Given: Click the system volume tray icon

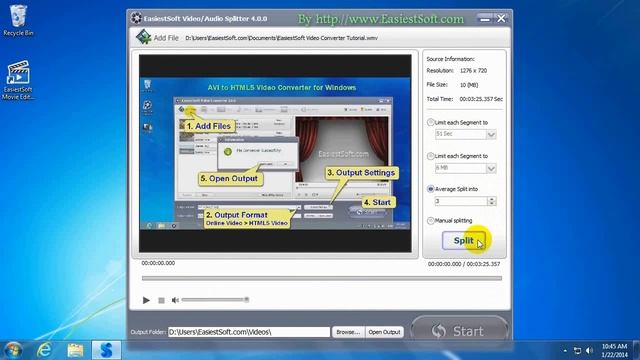Looking at the screenshot, I should 589,351.
